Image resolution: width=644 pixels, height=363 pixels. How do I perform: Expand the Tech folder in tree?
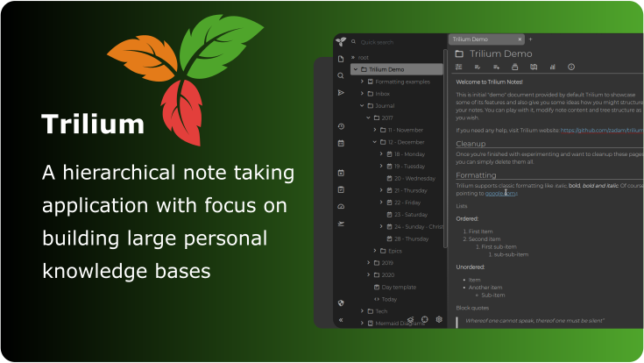pos(361,310)
